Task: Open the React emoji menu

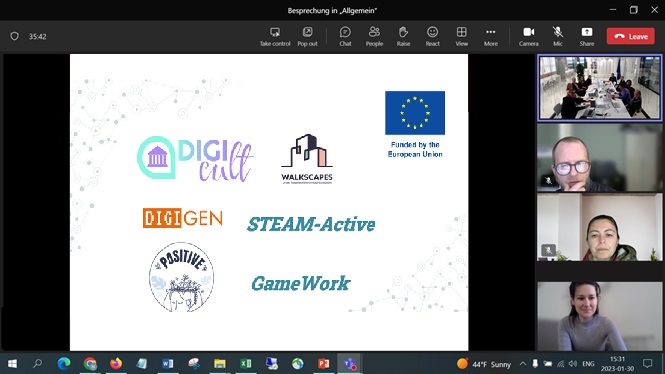Action: pyautogui.click(x=432, y=36)
